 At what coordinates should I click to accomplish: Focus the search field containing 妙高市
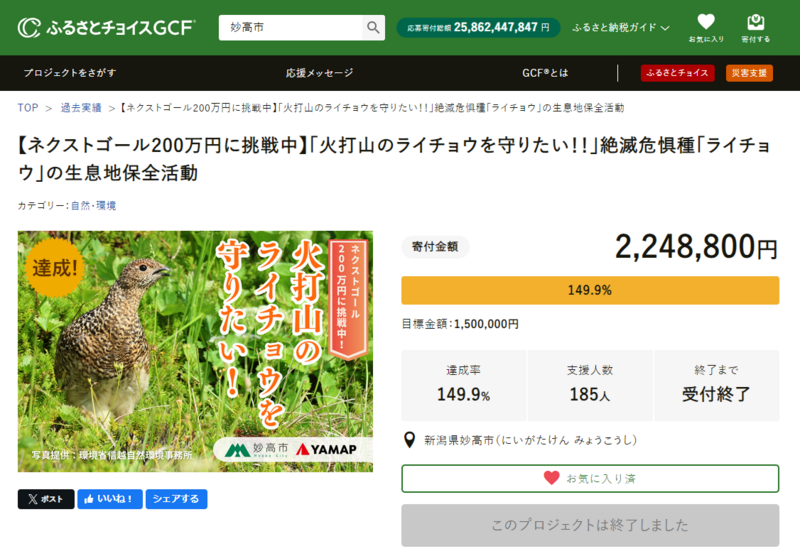pyautogui.click(x=290, y=28)
